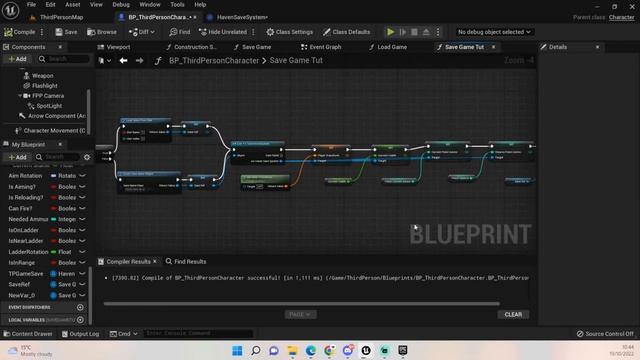Open the Window menu
The image size is (640, 360).
tap(150, 4)
